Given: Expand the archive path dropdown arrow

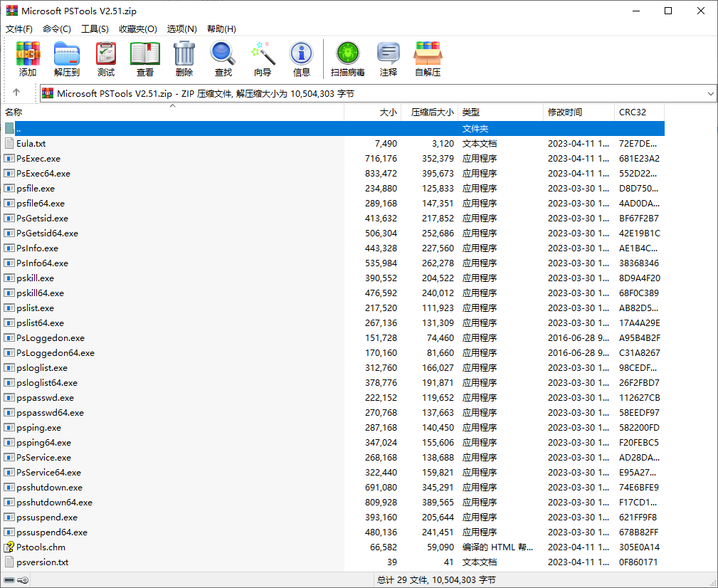Looking at the screenshot, I should [x=711, y=93].
